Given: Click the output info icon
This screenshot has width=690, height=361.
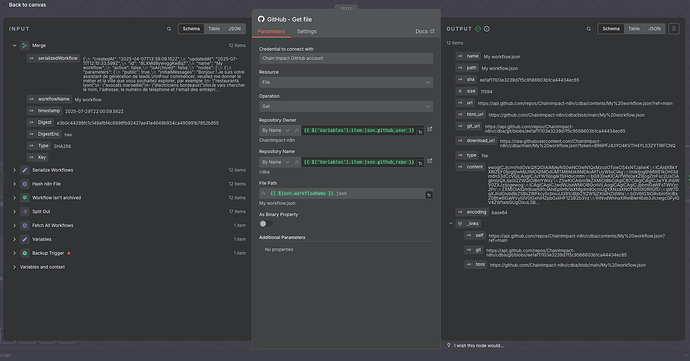Looking at the screenshot, I should click(x=487, y=29).
